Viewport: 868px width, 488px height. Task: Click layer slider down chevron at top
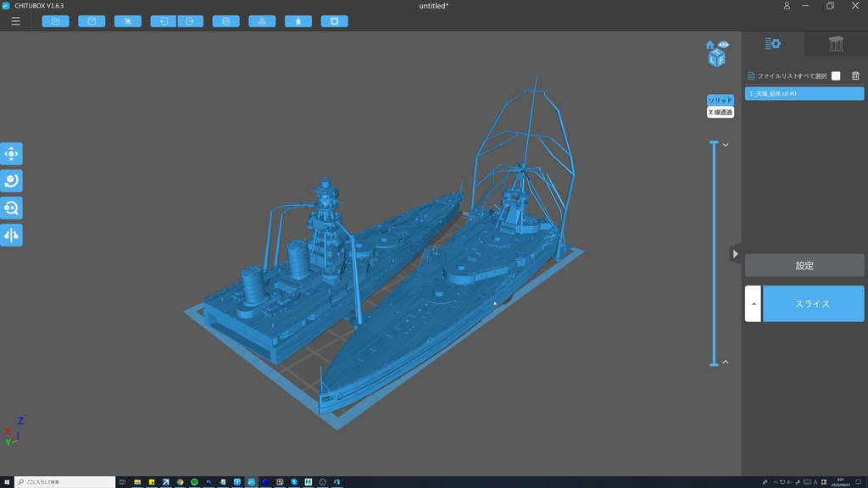pyautogui.click(x=726, y=145)
